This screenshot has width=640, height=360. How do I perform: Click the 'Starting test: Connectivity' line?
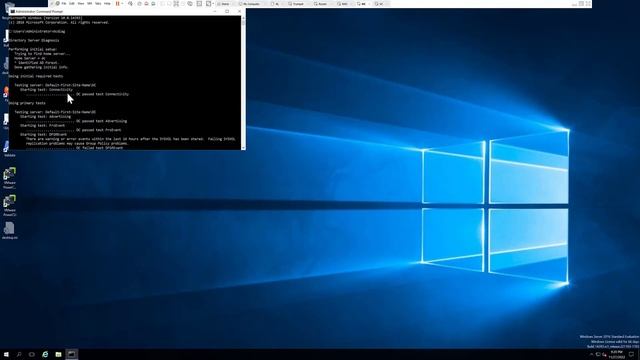click(46, 89)
